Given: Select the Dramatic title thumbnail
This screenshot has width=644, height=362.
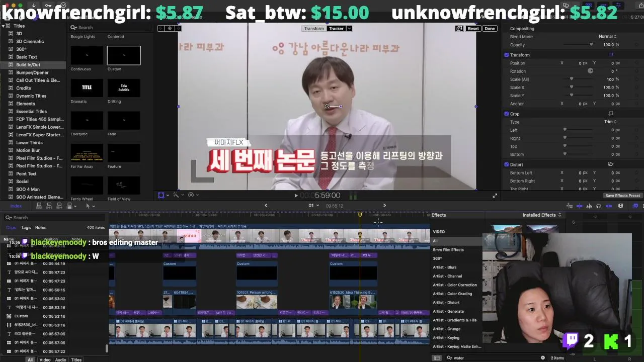Looking at the screenshot, I should click(87, 87).
